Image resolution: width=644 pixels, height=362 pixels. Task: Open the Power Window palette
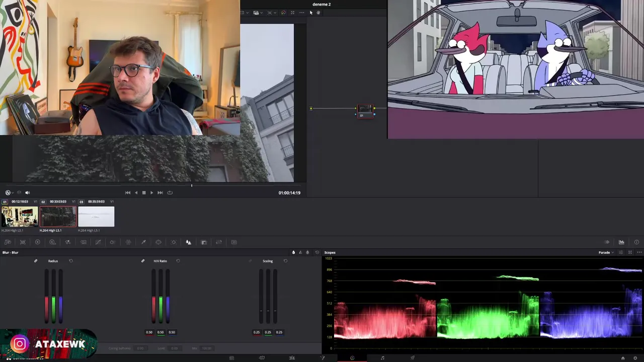(x=158, y=242)
